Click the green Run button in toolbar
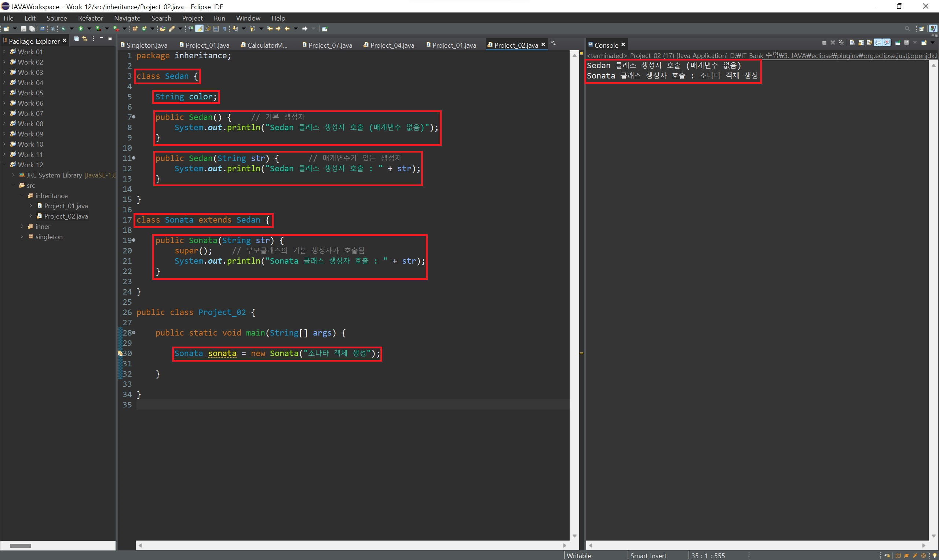Screen dimensions: 939x560 click(80, 29)
